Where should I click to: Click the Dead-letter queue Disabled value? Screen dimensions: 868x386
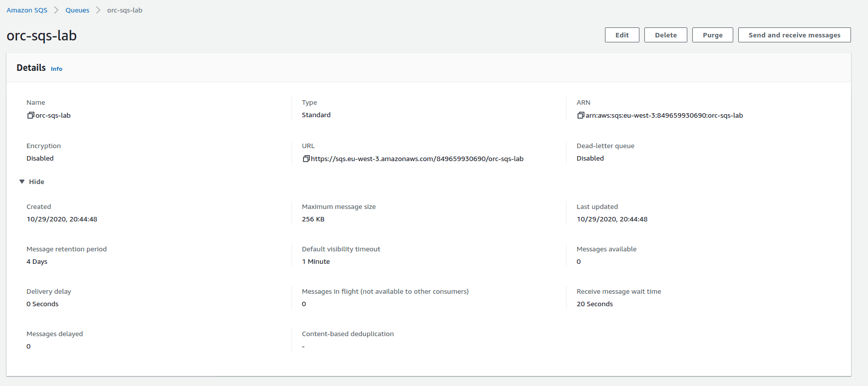coord(590,158)
